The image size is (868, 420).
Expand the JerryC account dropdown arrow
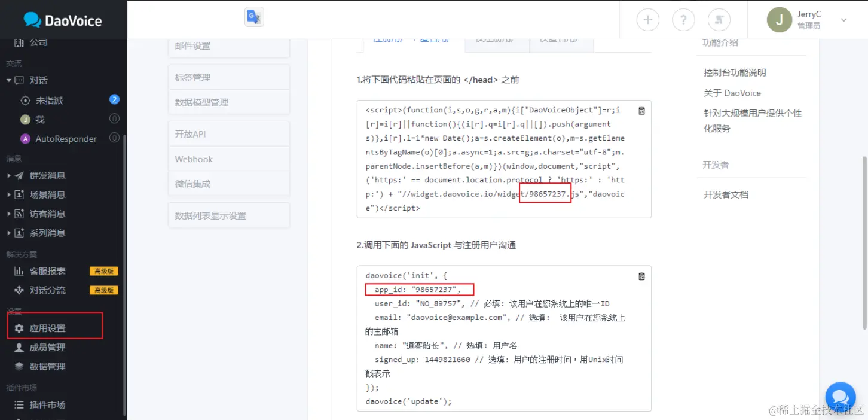(844, 20)
